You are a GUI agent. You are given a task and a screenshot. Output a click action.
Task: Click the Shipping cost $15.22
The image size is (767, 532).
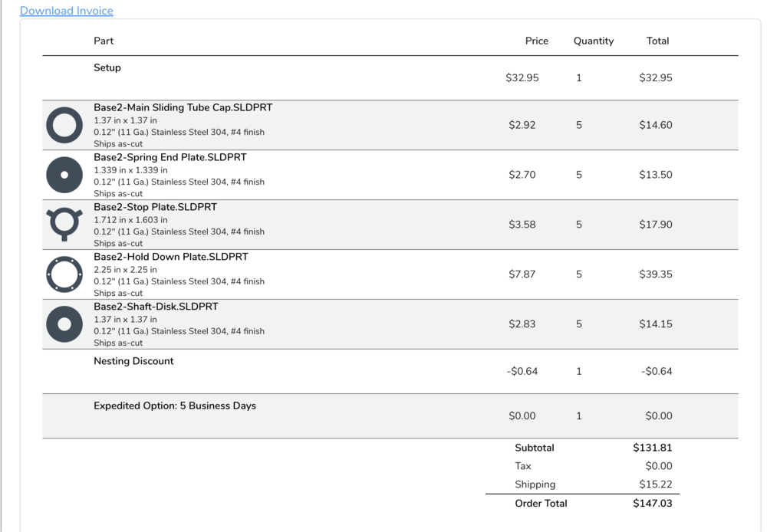(655, 484)
